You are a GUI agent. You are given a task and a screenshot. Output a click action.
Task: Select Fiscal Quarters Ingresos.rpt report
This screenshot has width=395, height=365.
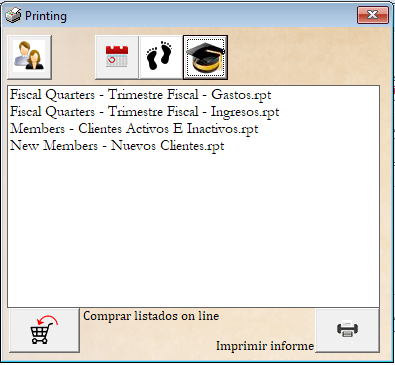click(144, 112)
